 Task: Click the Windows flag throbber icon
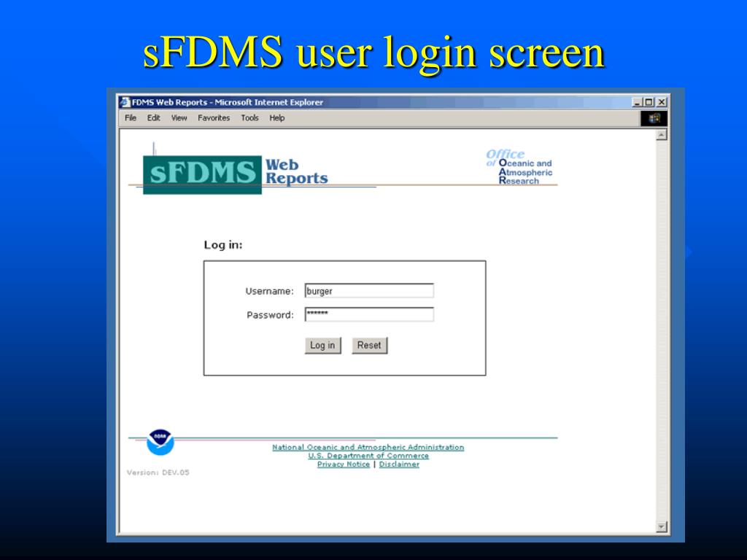[654, 118]
